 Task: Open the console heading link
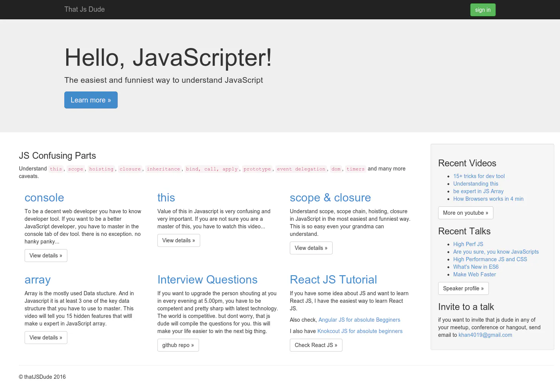[x=44, y=198]
